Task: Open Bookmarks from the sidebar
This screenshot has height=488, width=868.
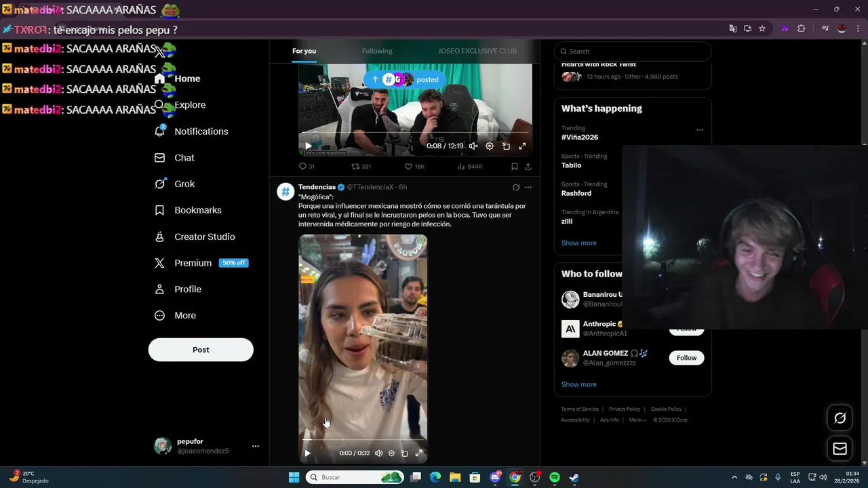Action: (189, 210)
